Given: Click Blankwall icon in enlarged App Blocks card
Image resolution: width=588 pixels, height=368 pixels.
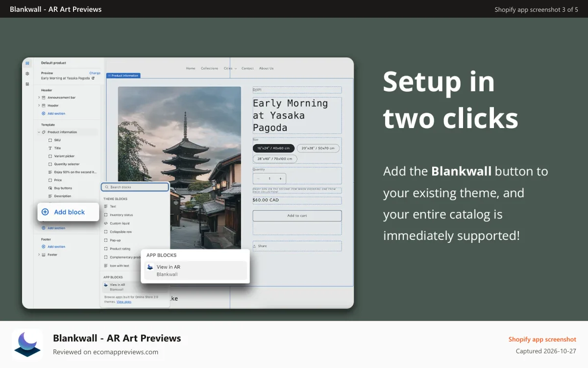Looking at the screenshot, I should pyautogui.click(x=150, y=267).
